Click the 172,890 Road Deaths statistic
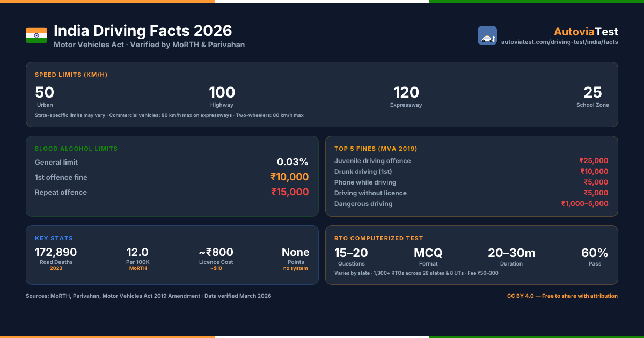The width and height of the screenshot is (644, 338). [x=56, y=252]
